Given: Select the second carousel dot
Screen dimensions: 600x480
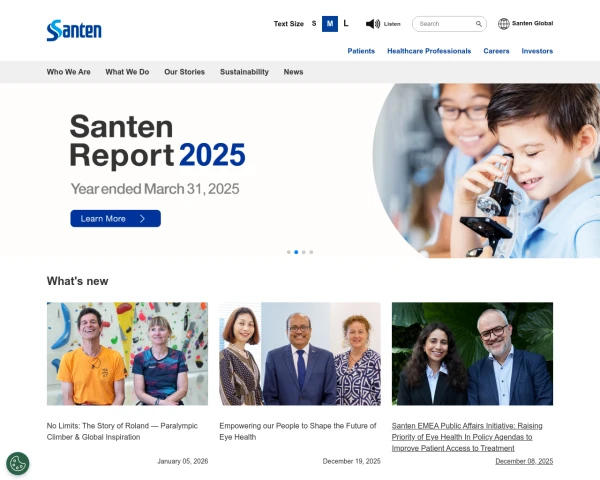Looking at the screenshot, I should pos(296,252).
